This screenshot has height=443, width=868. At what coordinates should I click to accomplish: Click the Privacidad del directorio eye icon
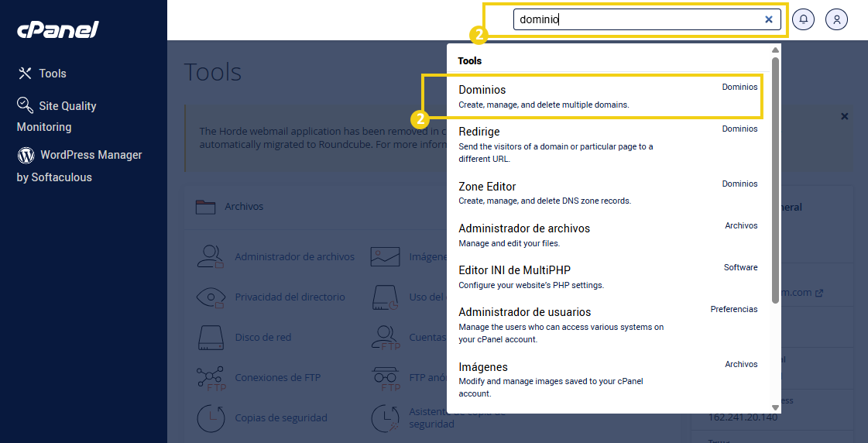pos(211,298)
